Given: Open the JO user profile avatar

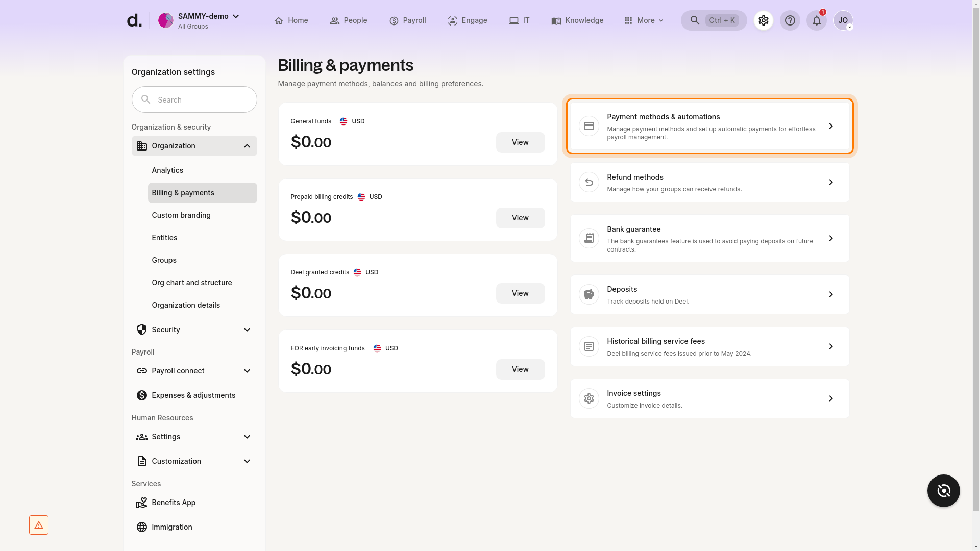Looking at the screenshot, I should [x=843, y=20].
